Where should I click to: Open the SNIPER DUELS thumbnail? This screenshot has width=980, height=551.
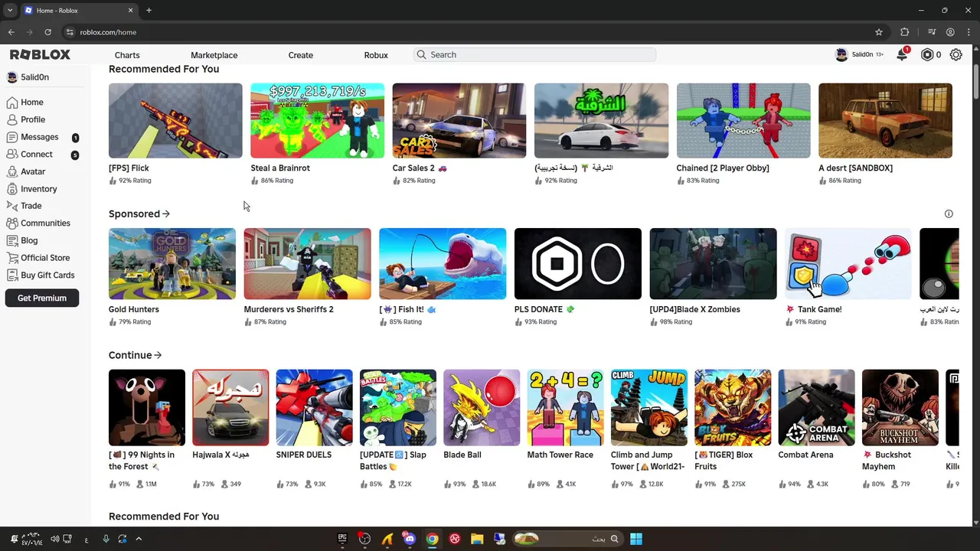tap(315, 408)
